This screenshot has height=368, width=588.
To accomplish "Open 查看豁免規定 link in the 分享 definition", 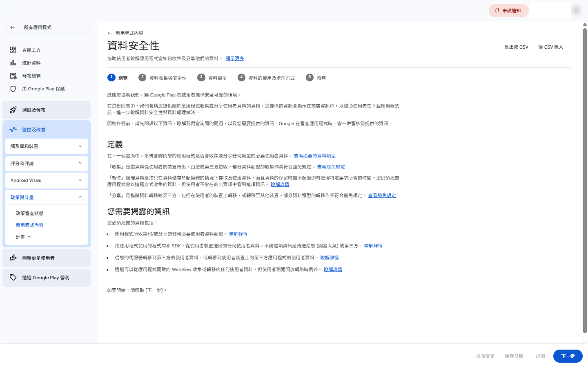I will [x=382, y=195].
